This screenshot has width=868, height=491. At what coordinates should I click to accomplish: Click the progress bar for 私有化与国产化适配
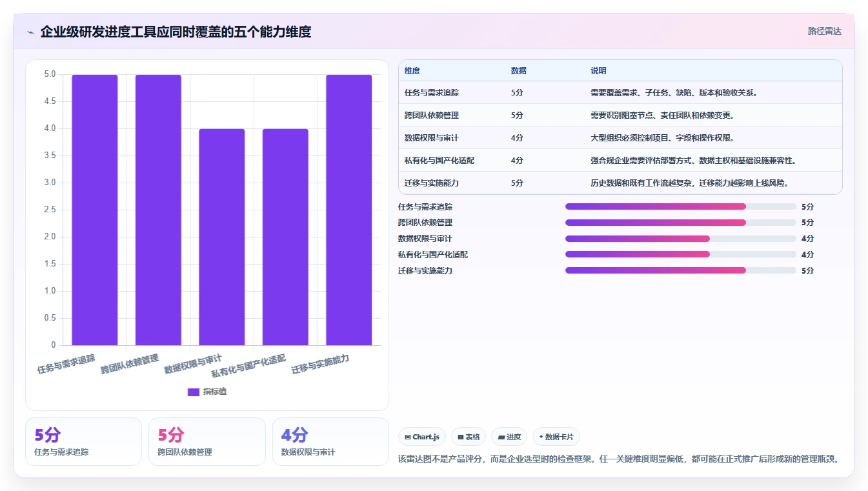[x=681, y=254]
